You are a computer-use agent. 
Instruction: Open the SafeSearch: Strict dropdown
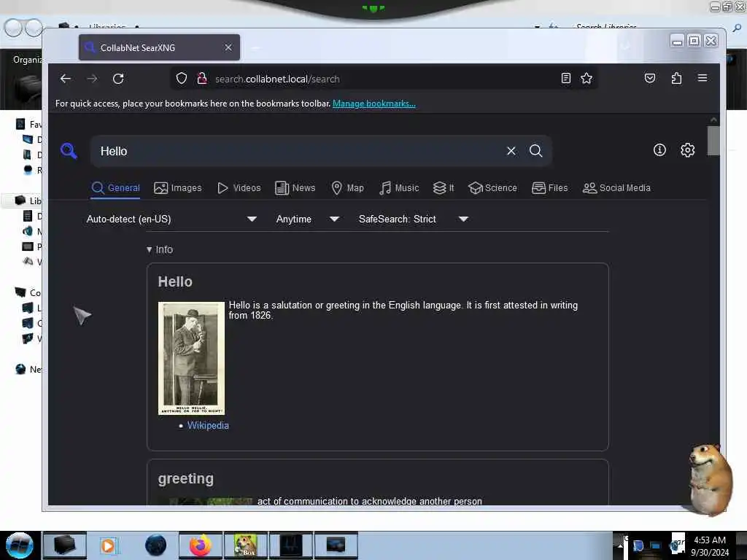coord(414,219)
